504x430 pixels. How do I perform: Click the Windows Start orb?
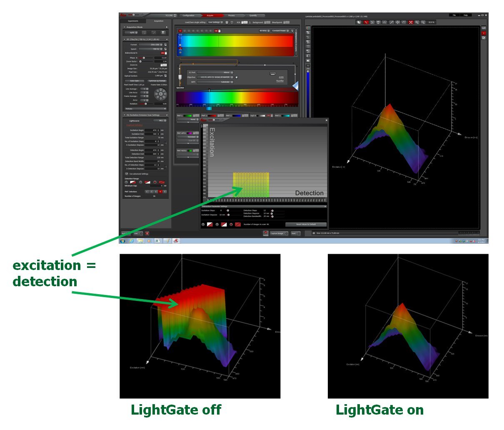(x=123, y=241)
